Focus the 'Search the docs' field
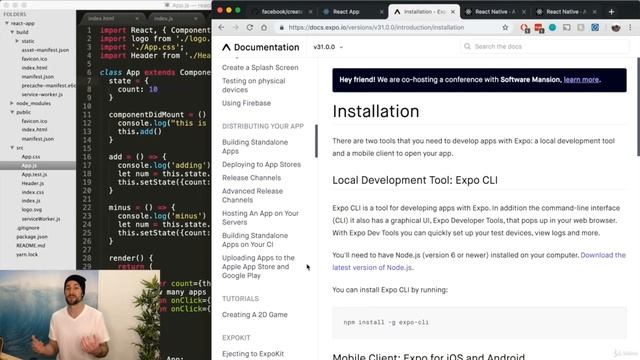The image size is (640, 360). [x=545, y=47]
